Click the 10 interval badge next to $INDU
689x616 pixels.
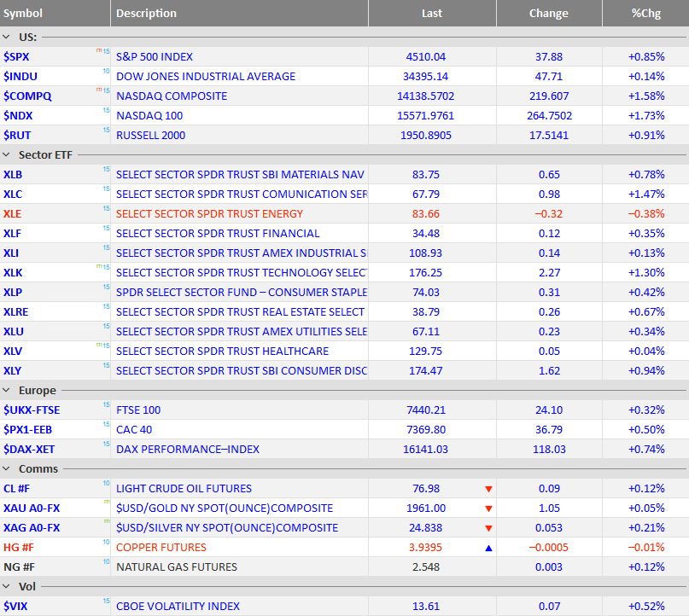tap(107, 71)
